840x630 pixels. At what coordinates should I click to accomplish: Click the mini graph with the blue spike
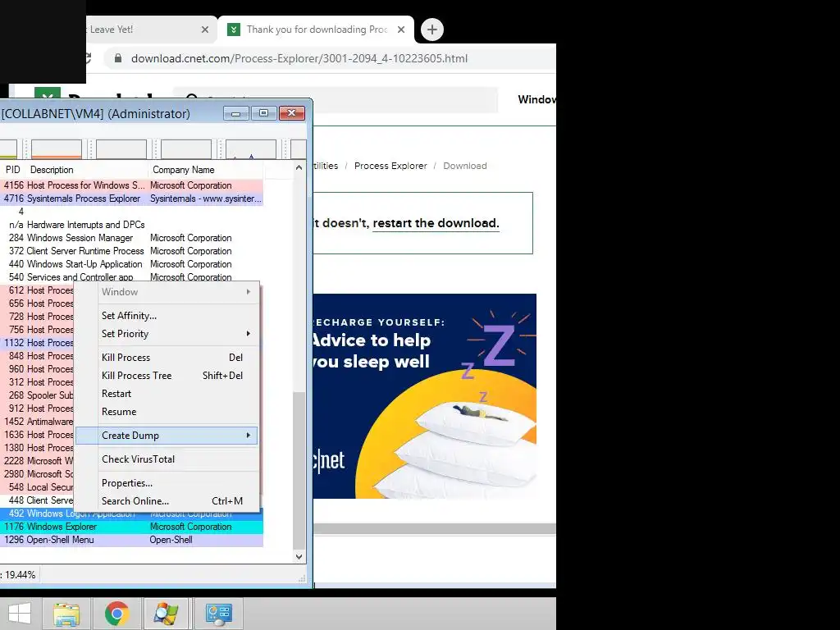pos(251,149)
